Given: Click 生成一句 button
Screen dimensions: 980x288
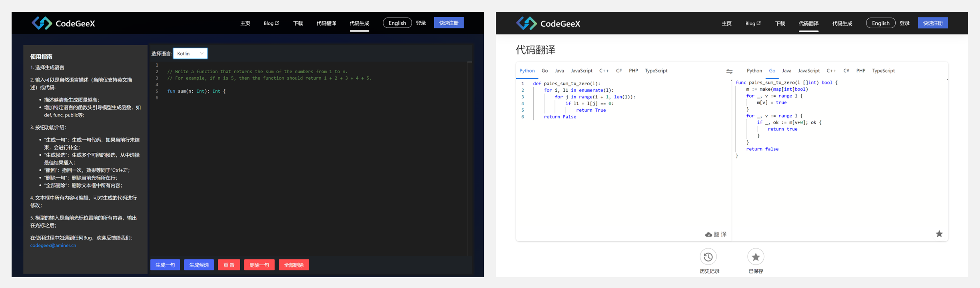Looking at the screenshot, I should point(165,265).
